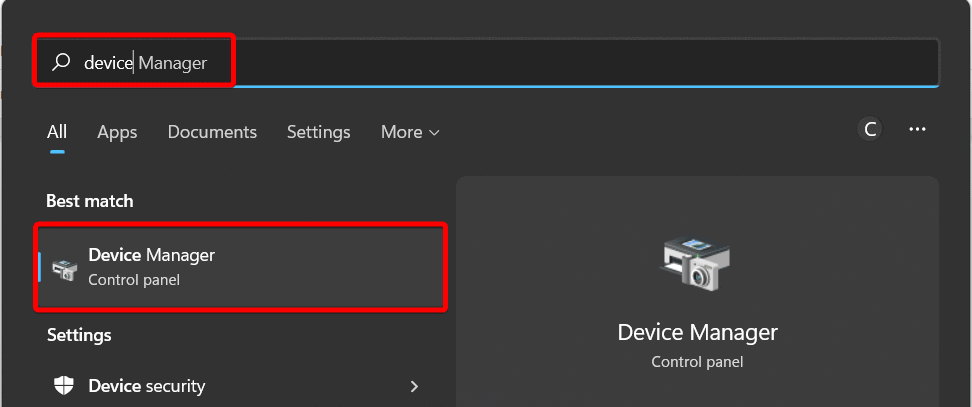Open the Documents filter tab
Viewport: 972px width, 407px height.
[212, 132]
